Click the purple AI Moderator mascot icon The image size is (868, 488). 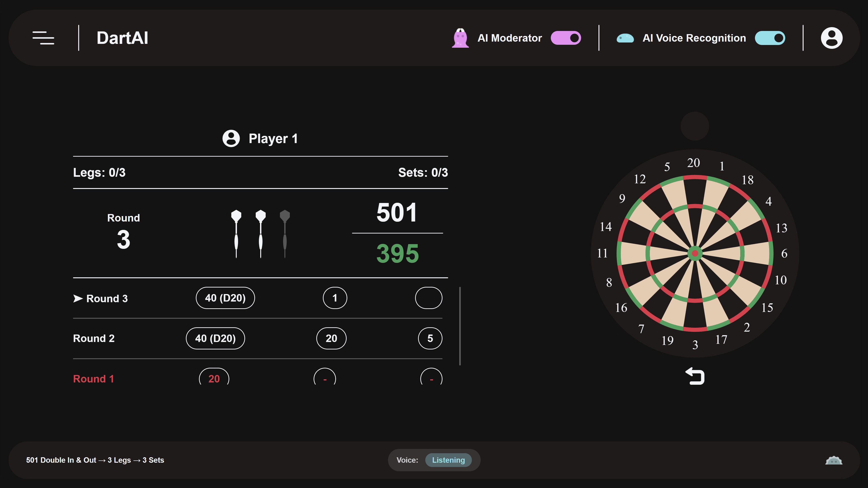[460, 38]
